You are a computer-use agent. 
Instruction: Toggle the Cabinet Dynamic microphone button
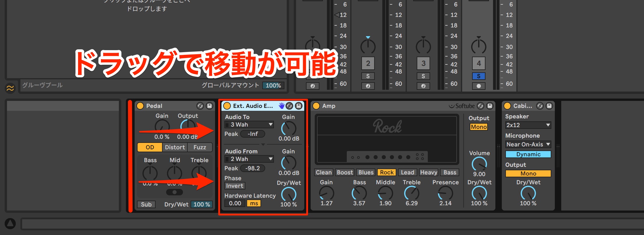(528, 154)
